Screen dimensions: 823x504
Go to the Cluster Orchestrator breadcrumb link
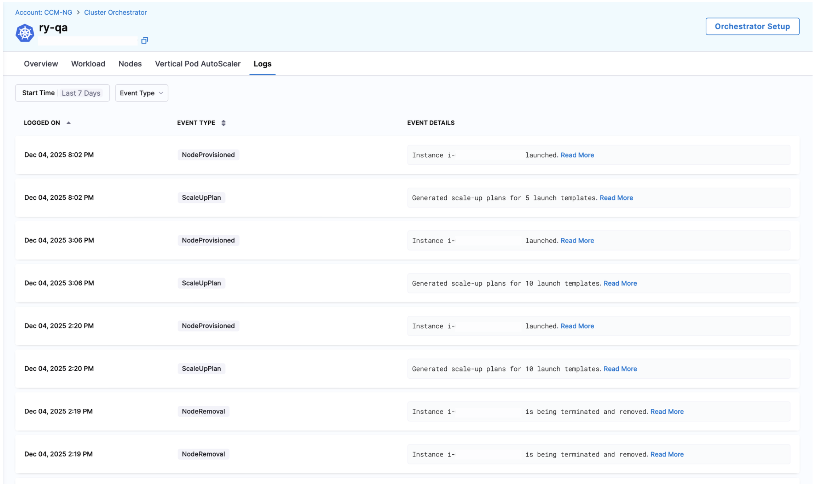(x=115, y=12)
